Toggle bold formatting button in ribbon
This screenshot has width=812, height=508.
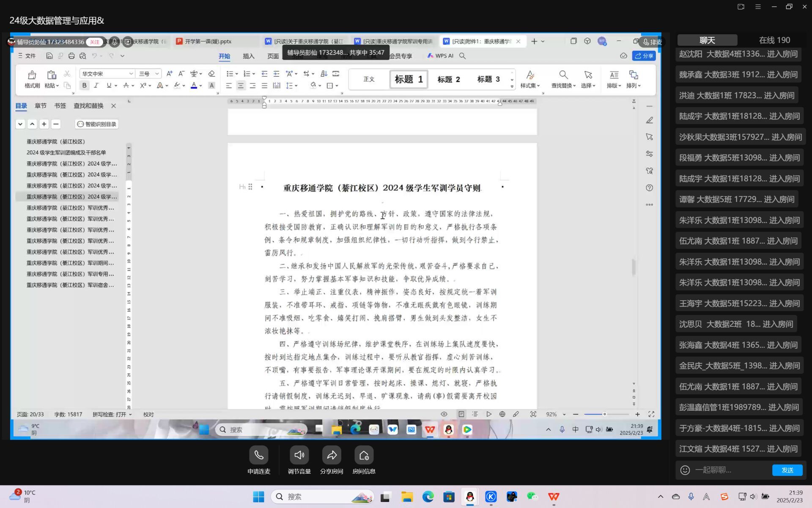(x=84, y=86)
